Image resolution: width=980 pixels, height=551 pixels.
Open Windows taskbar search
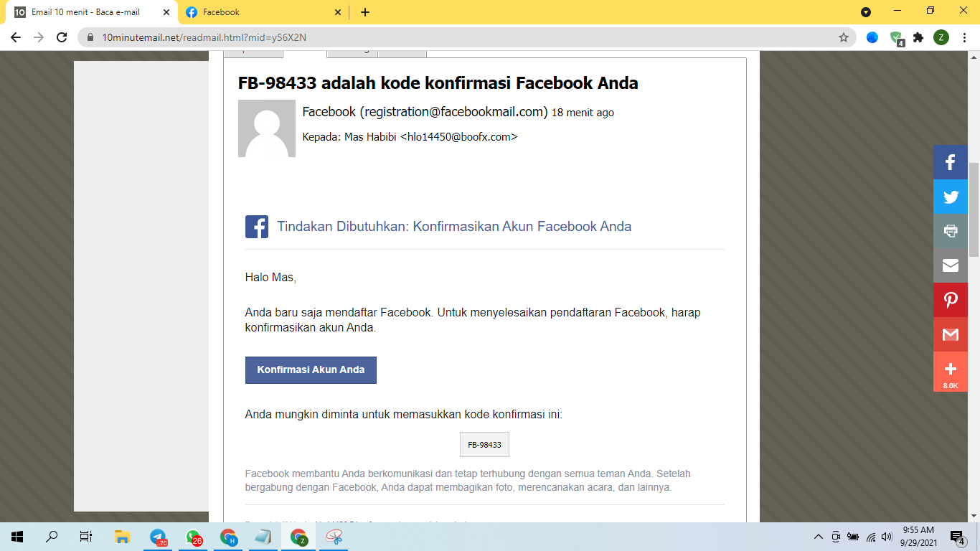(x=52, y=536)
